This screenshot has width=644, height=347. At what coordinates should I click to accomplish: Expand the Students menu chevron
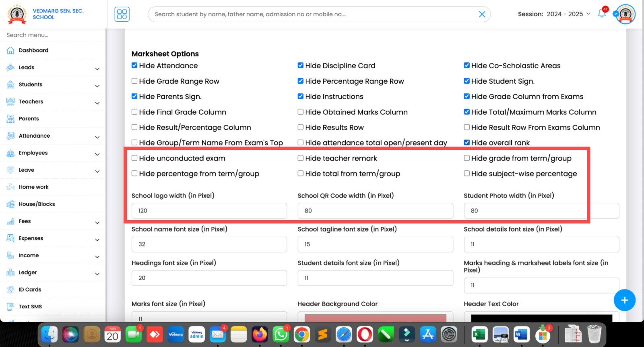[x=97, y=86]
